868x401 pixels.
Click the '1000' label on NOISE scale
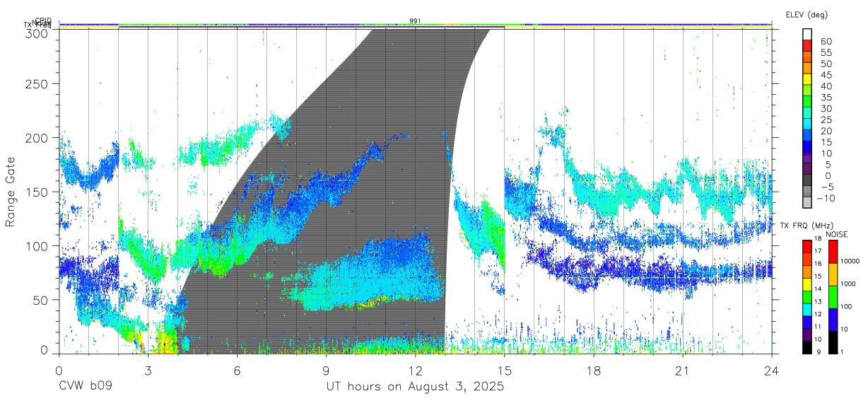[848, 284]
